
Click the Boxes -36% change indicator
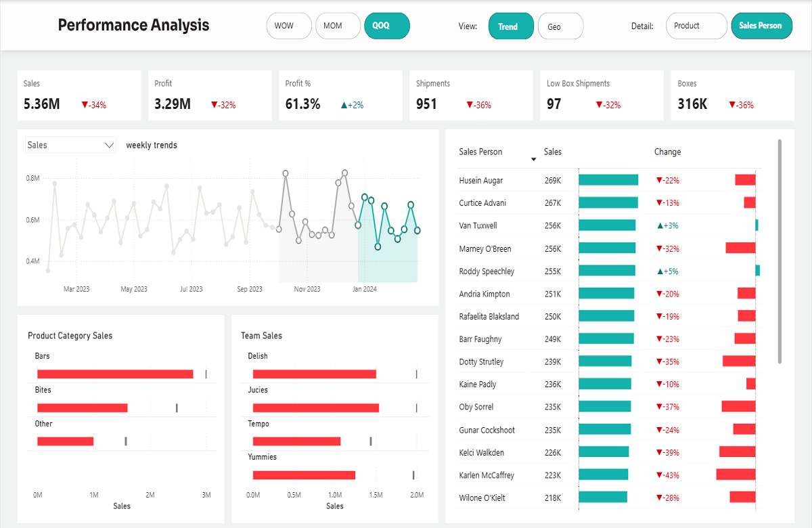pos(741,105)
